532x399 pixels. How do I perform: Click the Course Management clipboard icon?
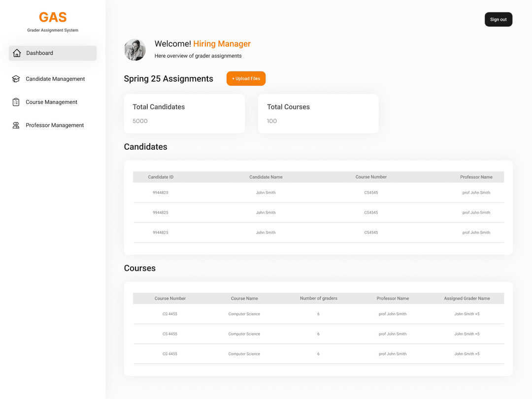pos(15,102)
